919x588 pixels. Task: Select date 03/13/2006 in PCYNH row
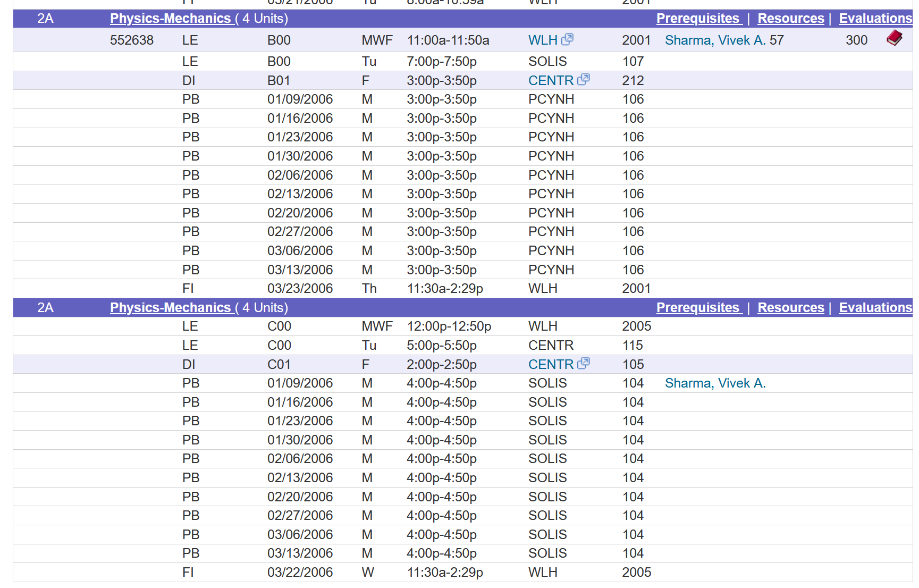coord(300,270)
